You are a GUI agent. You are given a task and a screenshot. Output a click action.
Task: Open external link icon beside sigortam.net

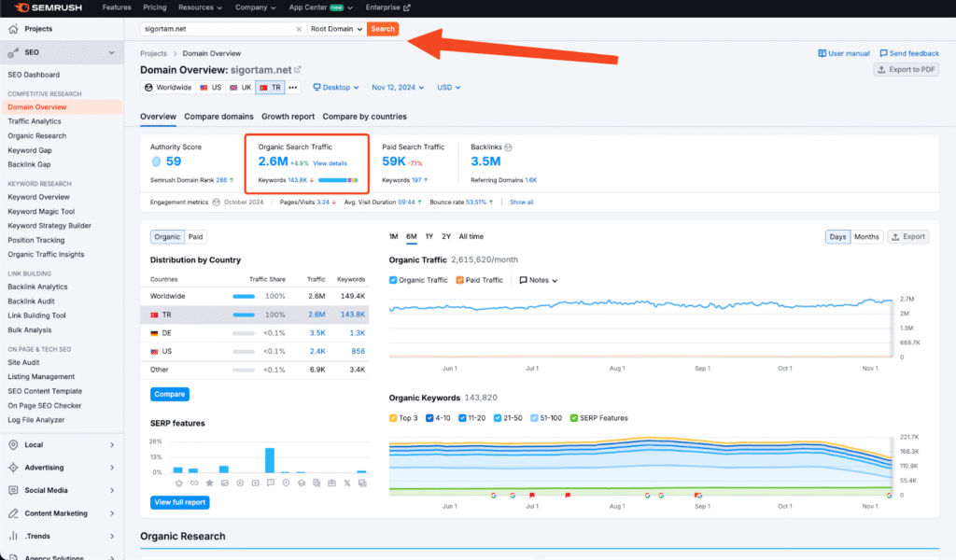(298, 70)
